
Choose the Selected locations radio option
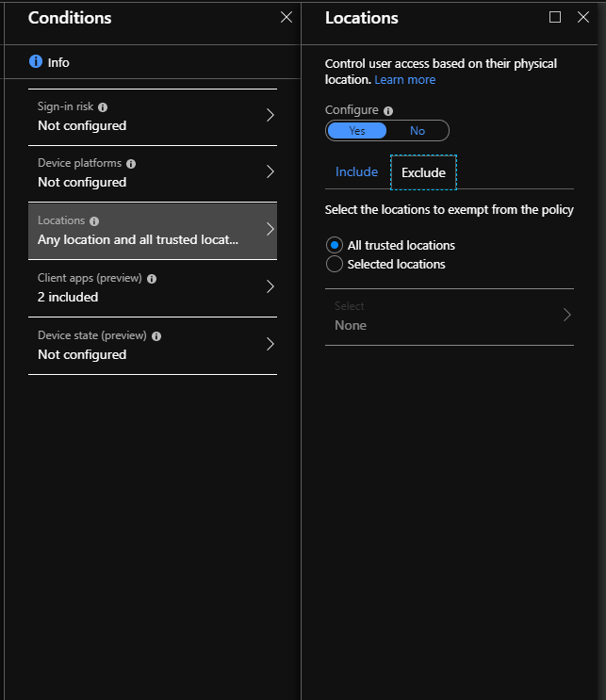tap(334, 265)
